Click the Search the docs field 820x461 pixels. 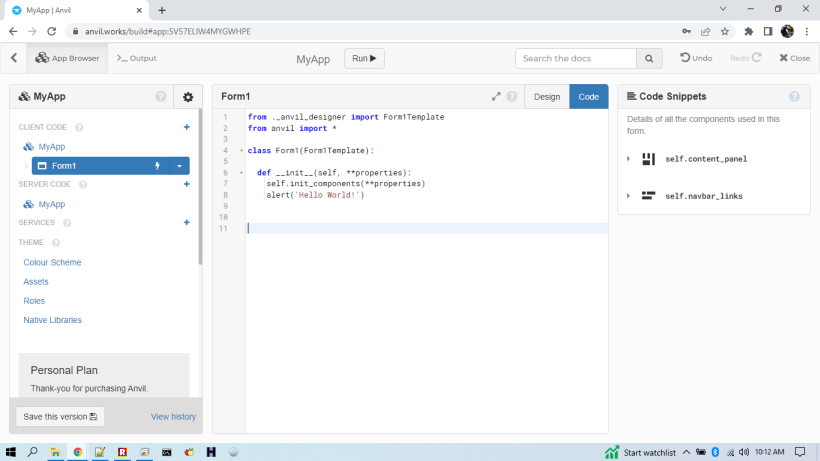coord(575,58)
